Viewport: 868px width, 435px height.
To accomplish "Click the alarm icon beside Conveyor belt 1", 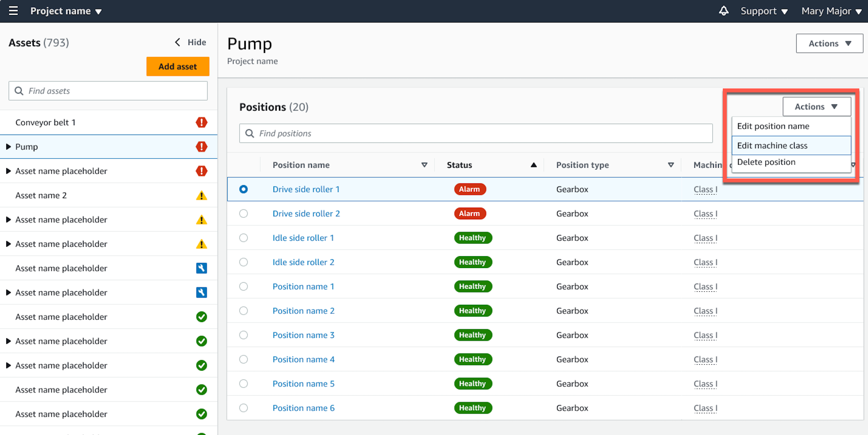I will coord(202,122).
